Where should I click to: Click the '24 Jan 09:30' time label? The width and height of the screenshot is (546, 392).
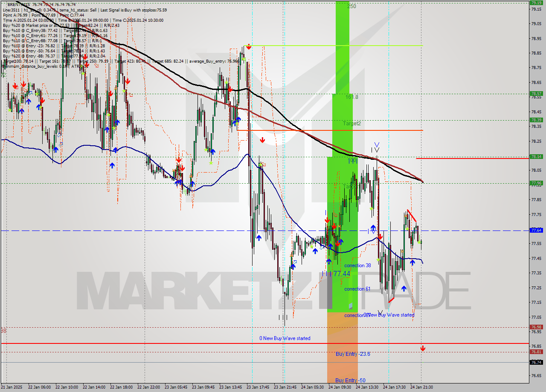340,387
